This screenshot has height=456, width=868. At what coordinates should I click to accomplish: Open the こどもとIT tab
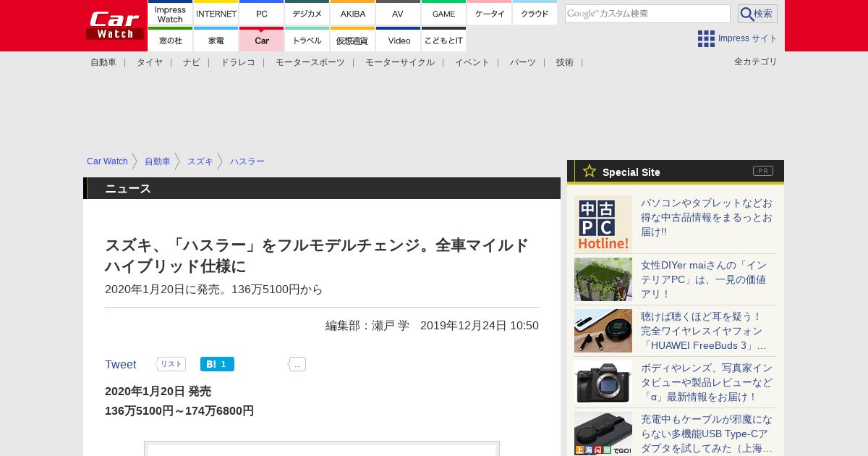(x=444, y=39)
